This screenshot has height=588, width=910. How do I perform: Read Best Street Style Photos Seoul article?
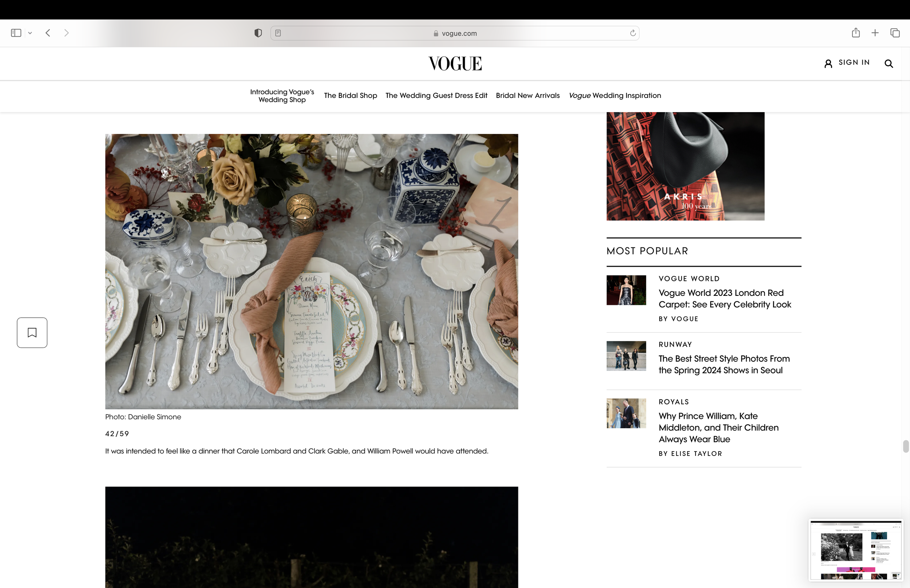[x=724, y=364]
